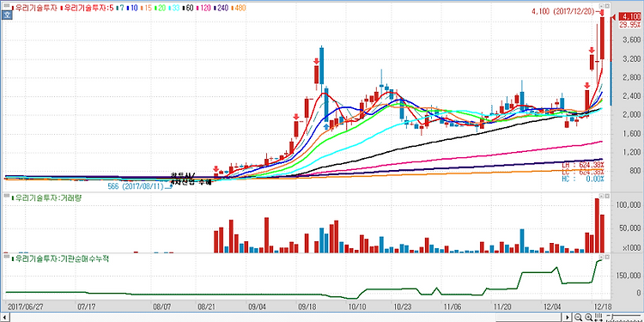Click the 150,000 net-buy axis label

pos(629,275)
